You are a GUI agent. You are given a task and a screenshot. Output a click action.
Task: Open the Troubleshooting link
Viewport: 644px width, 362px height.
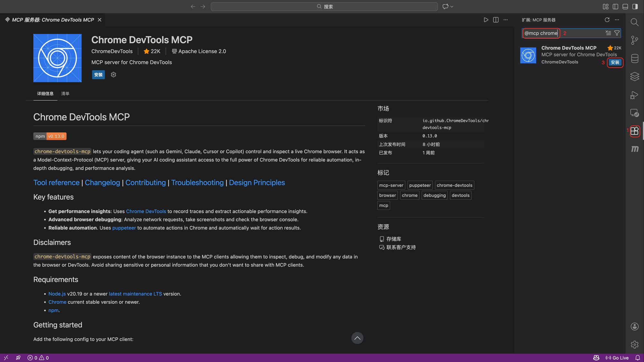(x=197, y=182)
